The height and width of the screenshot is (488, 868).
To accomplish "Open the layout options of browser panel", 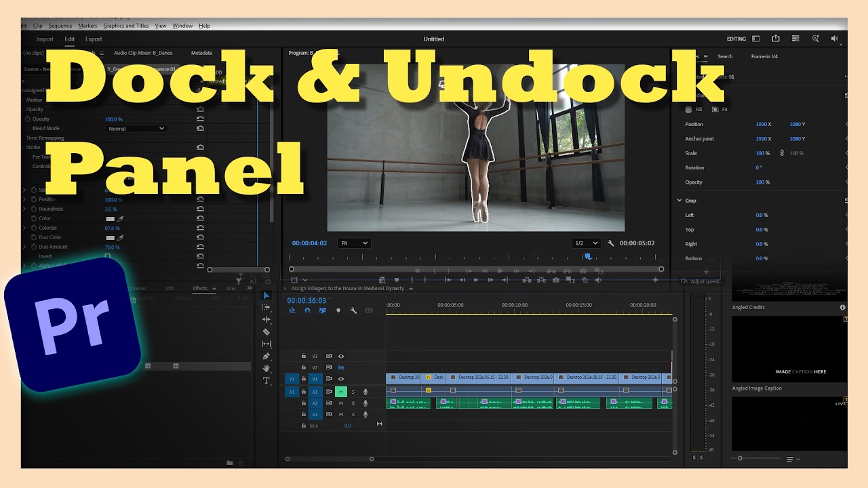I will click(x=793, y=459).
